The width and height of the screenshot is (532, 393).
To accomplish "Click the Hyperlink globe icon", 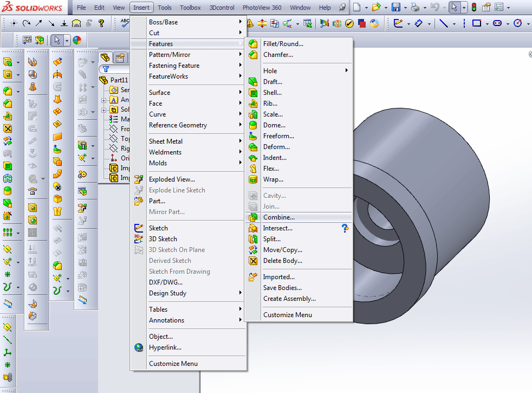I will click(139, 347).
